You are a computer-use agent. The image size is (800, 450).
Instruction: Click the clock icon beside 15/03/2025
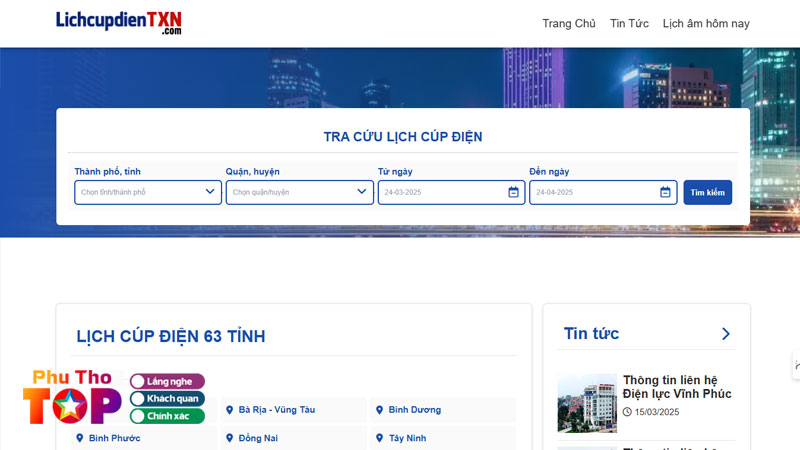click(x=627, y=412)
